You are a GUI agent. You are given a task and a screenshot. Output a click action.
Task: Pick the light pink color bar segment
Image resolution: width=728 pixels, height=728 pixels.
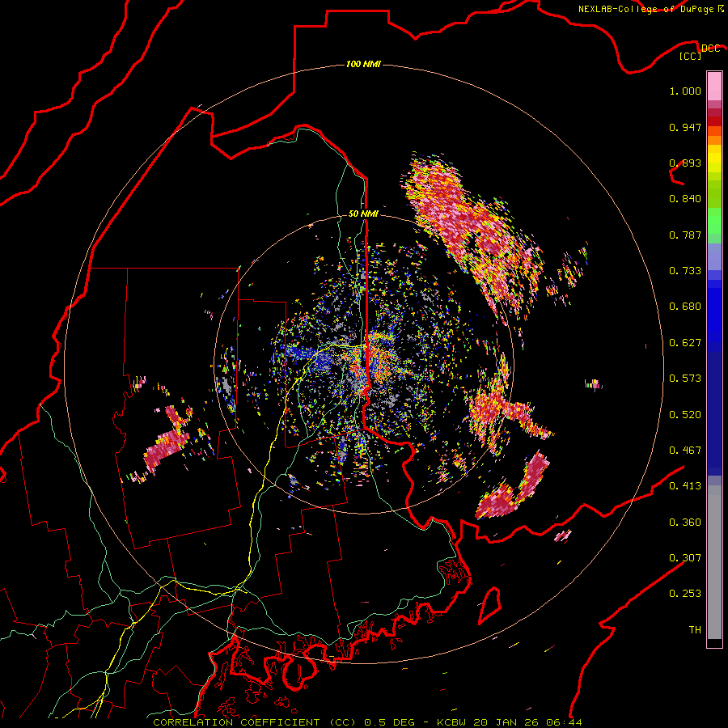pos(714,87)
